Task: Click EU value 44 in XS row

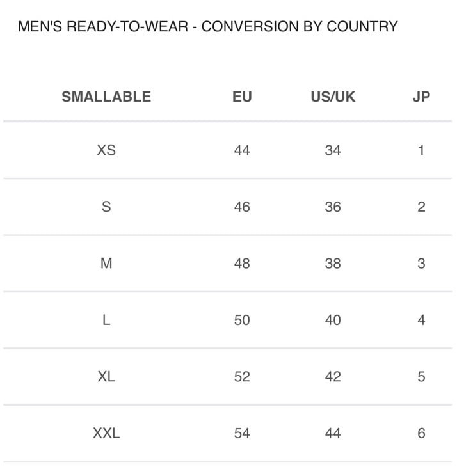Action: (x=242, y=150)
